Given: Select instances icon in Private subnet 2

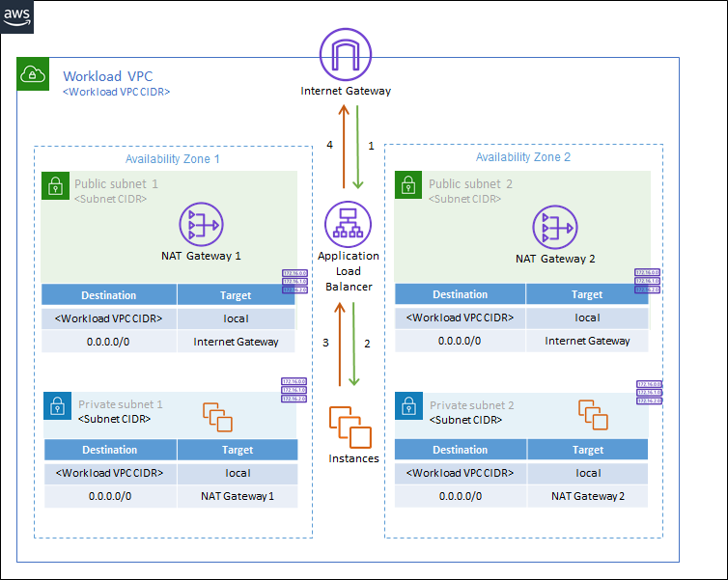Looking at the screenshot, I should click(x=593, y=415).
